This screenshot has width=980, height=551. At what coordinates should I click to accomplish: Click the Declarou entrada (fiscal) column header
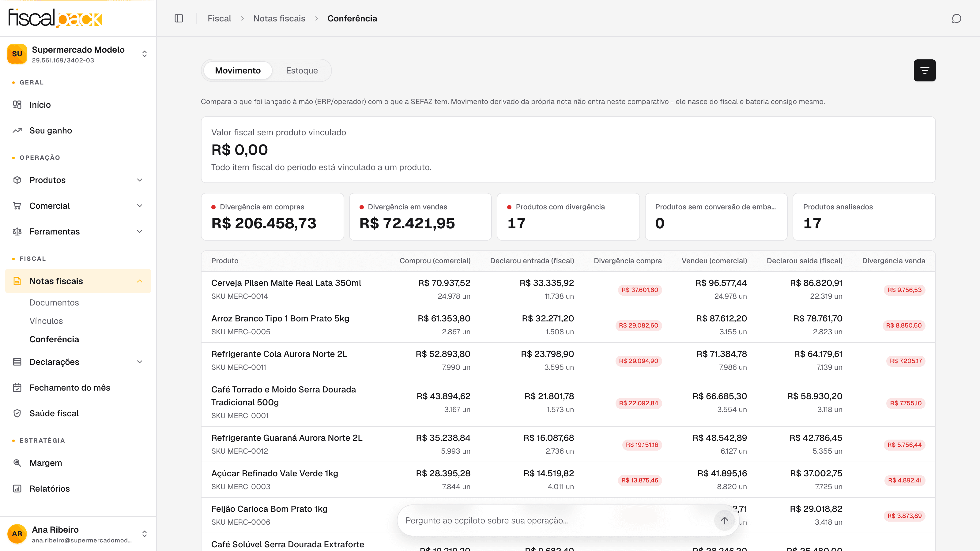(x=532, y=261)
